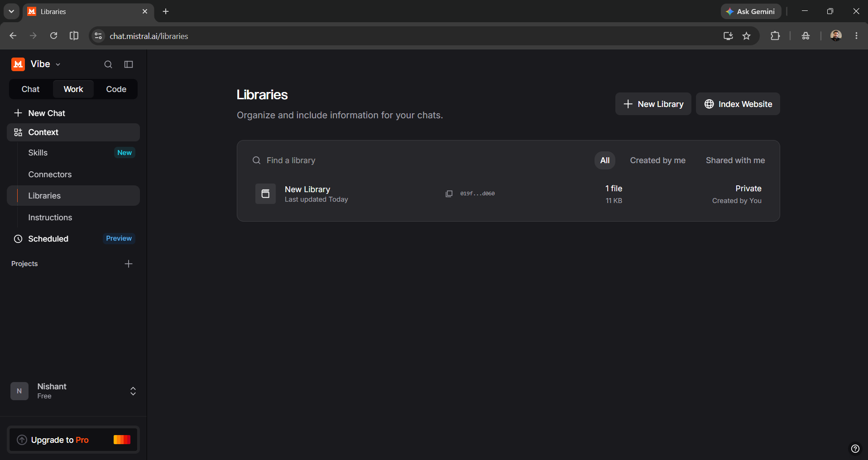Viewport: 868px width, 460px height.
Task: Switch to the Code mode tab
Action: pos(116,89)
